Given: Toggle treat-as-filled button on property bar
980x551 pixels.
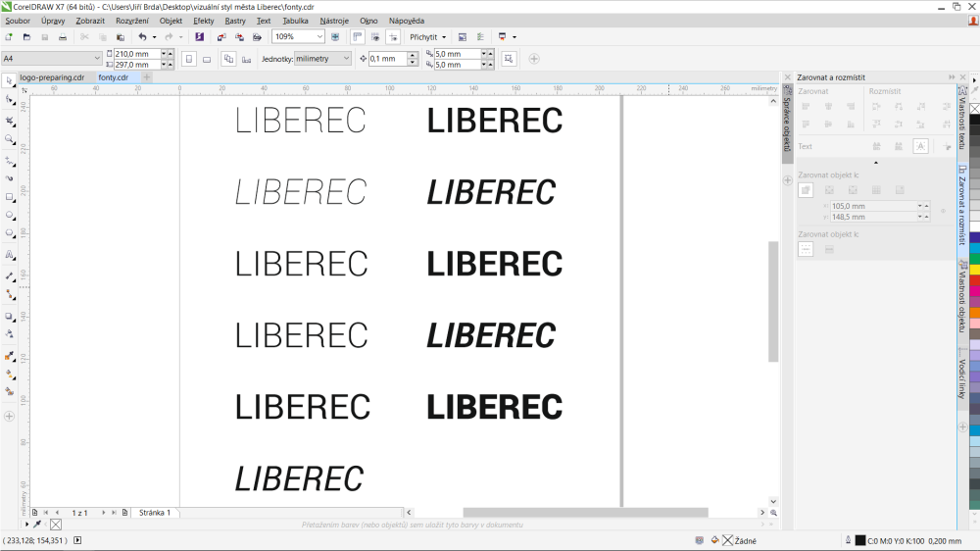Looking at the screenshot, I should pos(509,59).
